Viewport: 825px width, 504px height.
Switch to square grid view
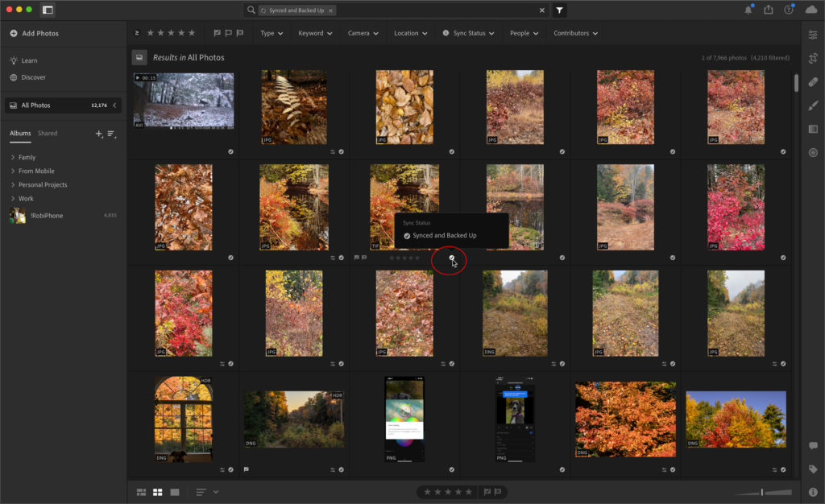coord(158,492)
